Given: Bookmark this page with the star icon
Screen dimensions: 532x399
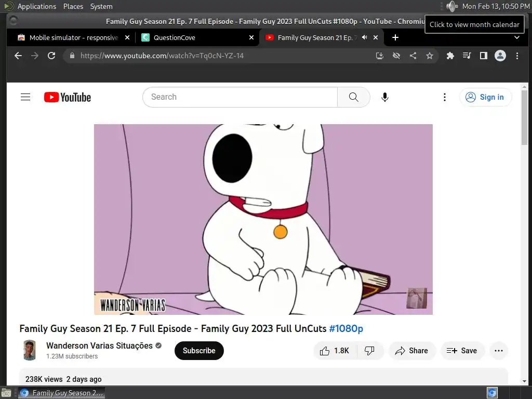Looking at the screenshot, I should tap(430, 56).
